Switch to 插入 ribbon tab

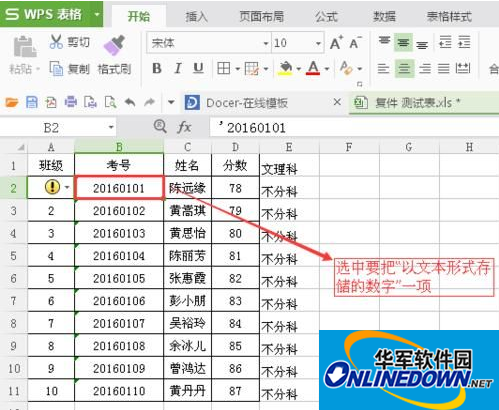point(196,16)
